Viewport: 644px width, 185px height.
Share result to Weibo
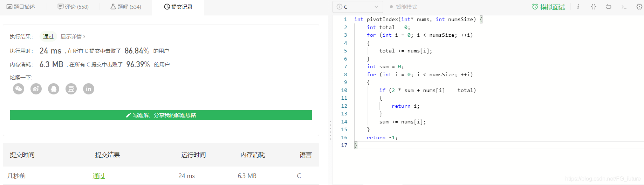36,89
